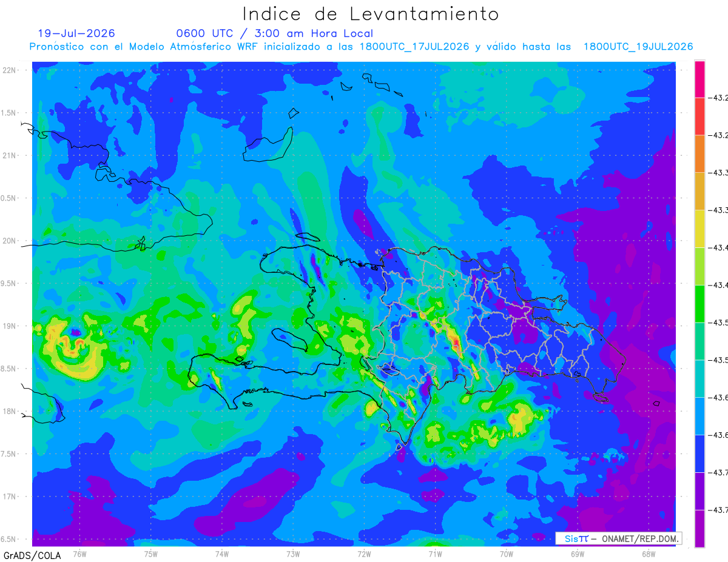
Task: Pick the bright yellow swatch on the color scale
Action: [x=699, y=229]
